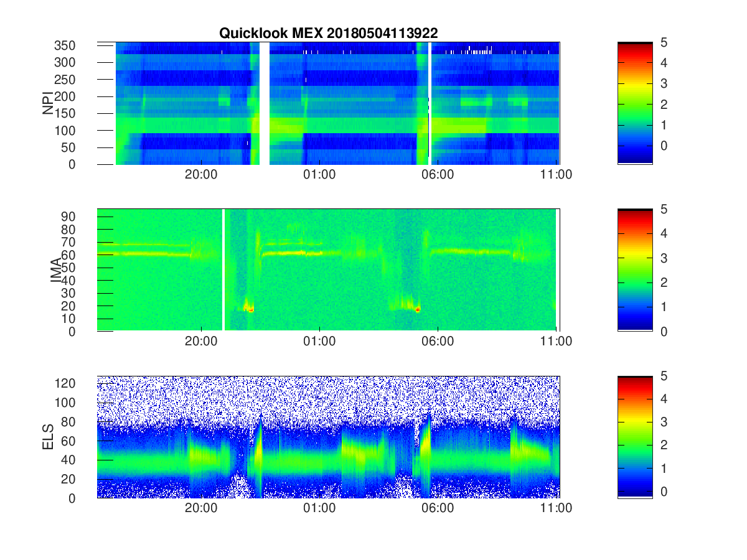Pick 20:00 time label under ELS plot

click(201, 508)
